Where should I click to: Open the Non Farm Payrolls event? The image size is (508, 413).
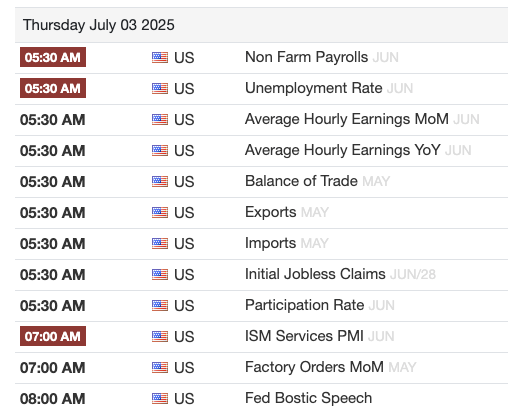point(306,57)
